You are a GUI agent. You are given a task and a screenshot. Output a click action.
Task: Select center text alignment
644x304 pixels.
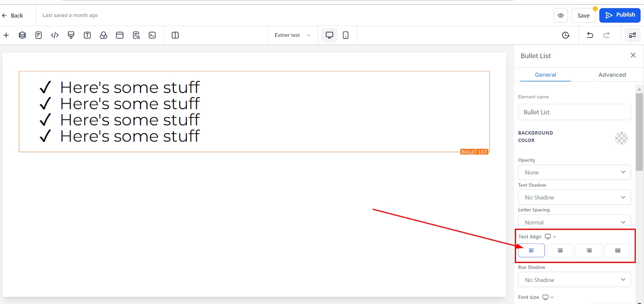(560, 250)
